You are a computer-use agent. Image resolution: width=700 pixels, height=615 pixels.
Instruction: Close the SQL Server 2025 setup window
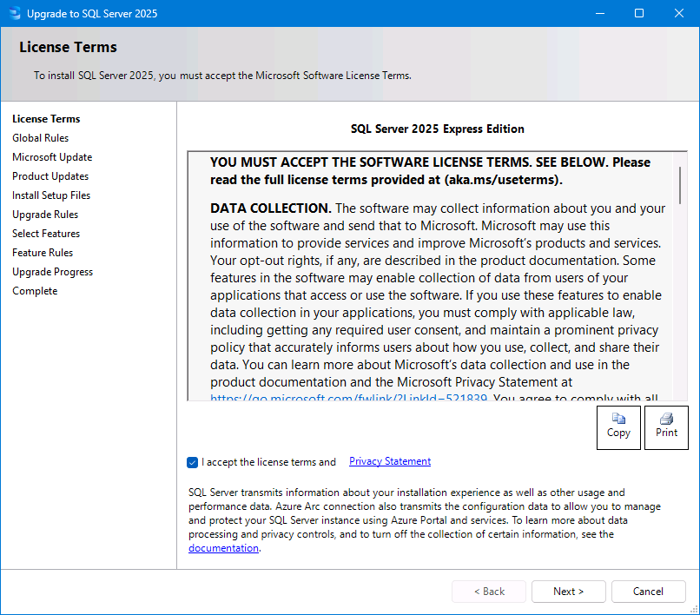[x=679, y=13]
